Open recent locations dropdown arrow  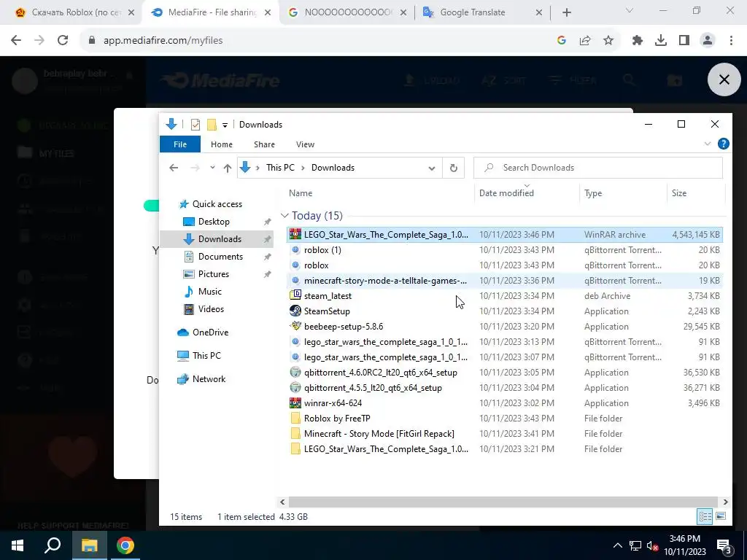click(x=212, y=168)
